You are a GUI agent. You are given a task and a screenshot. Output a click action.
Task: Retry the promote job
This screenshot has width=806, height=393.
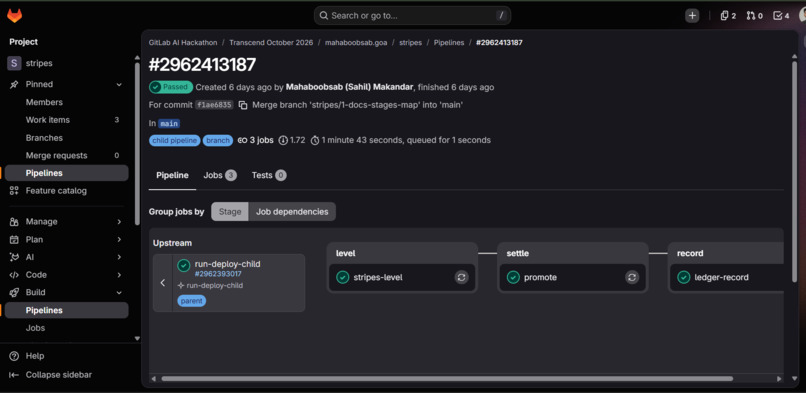pos(632,277)
